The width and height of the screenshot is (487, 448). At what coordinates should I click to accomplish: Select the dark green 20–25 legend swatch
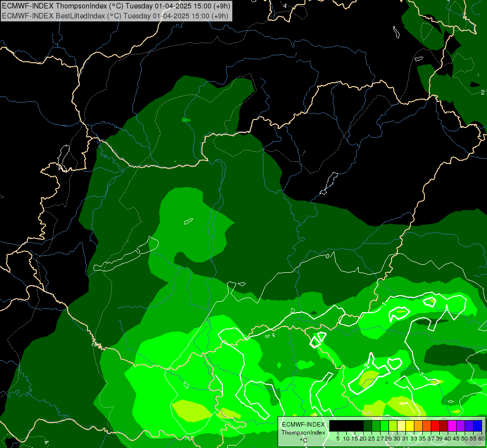tap(368, 426)
